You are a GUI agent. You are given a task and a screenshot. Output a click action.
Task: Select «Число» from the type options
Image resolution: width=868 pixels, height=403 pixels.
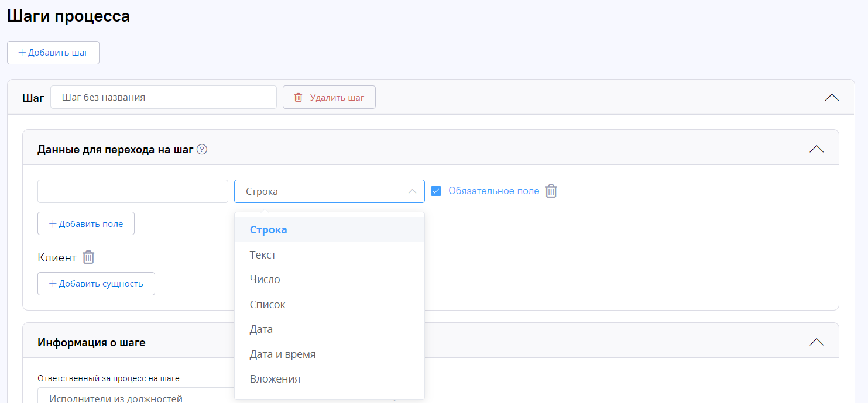point(265,279)
